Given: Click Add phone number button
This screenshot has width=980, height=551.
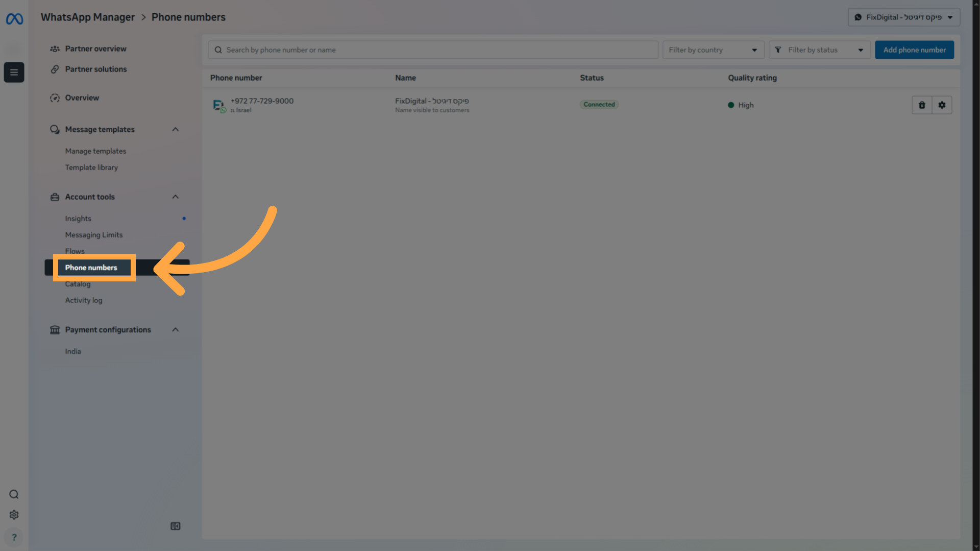Looking at the screenshot, I should tap(914, 50).
